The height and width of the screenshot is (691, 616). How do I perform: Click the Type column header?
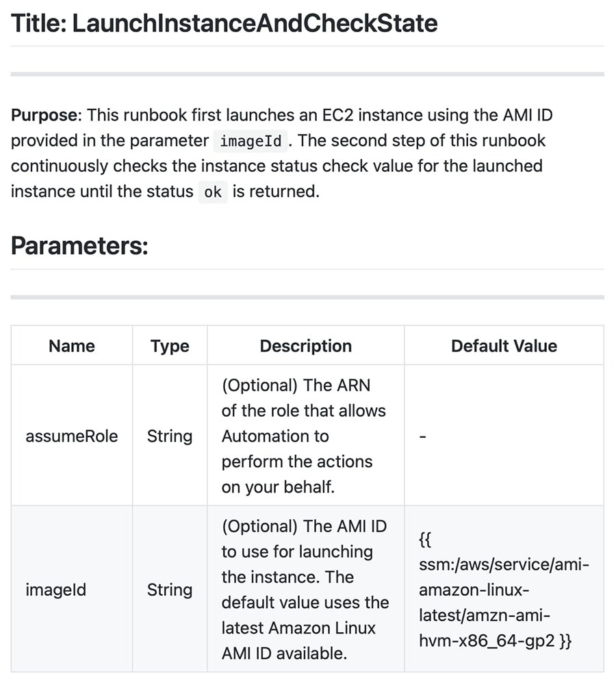click(x=170, y=346)
